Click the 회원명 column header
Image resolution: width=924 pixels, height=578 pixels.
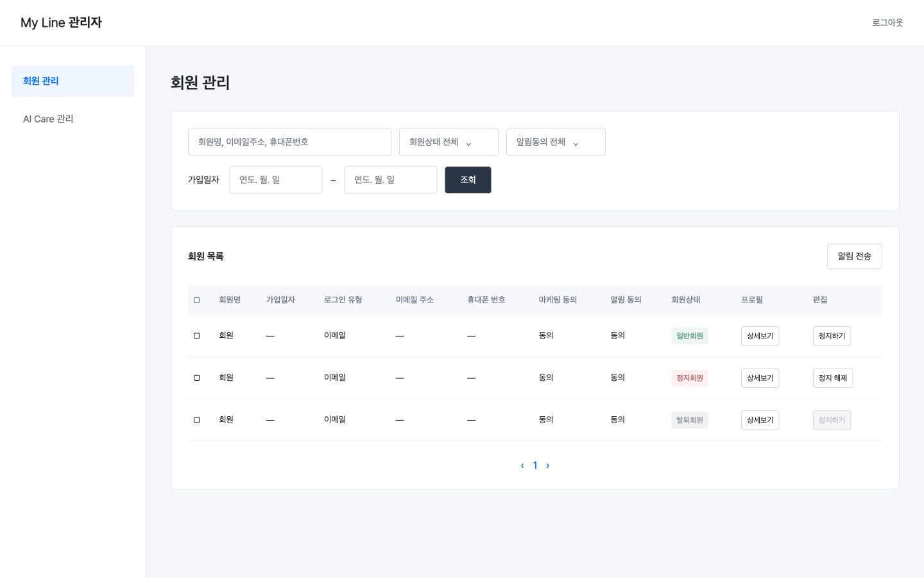click(x=230, y=300)
